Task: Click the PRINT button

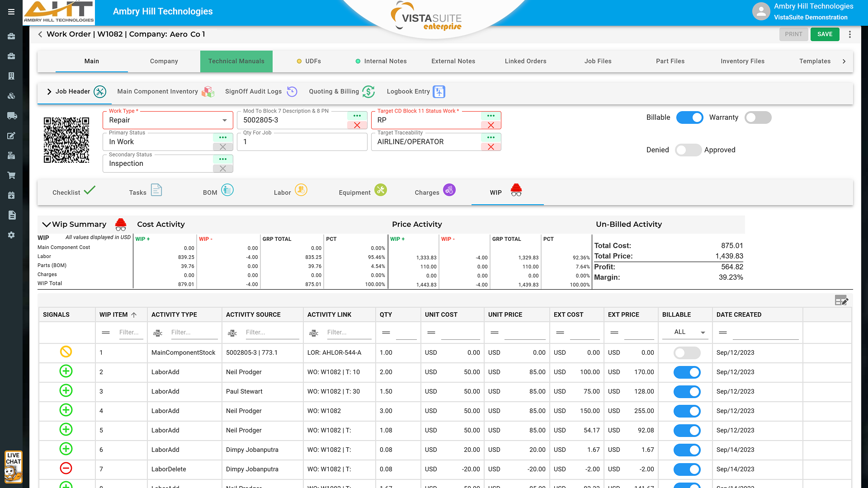Action: (x=793, y=34)
